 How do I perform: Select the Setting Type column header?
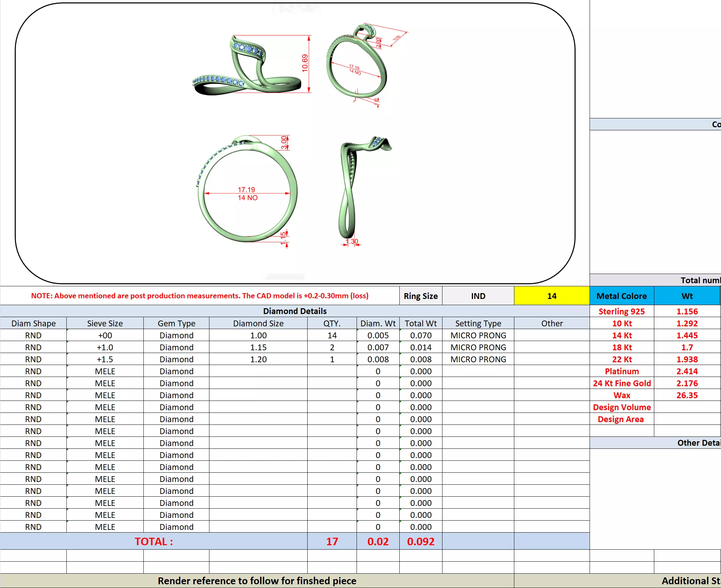coord(478,323)
